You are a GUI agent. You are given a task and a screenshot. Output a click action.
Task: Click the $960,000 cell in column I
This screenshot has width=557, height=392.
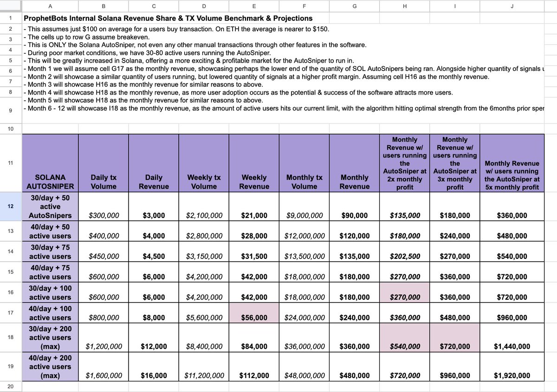click(455, 367)
